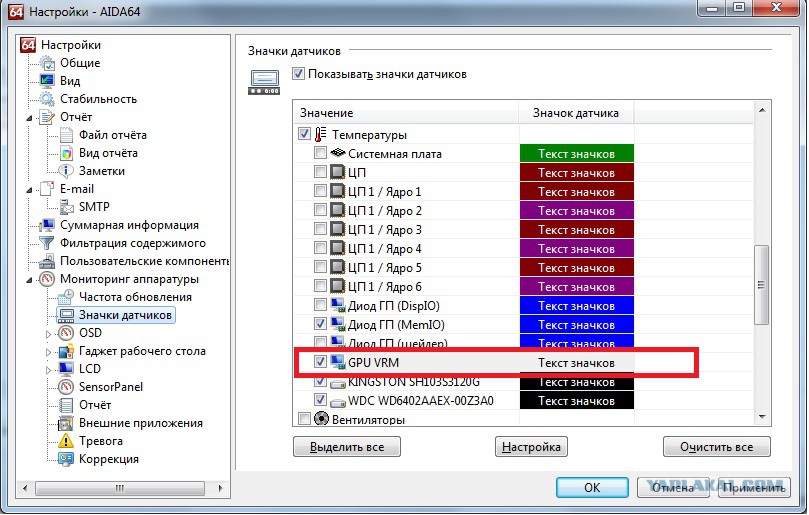Click the WDC WD6402AAEX drive icon

[x=337, y=402]
